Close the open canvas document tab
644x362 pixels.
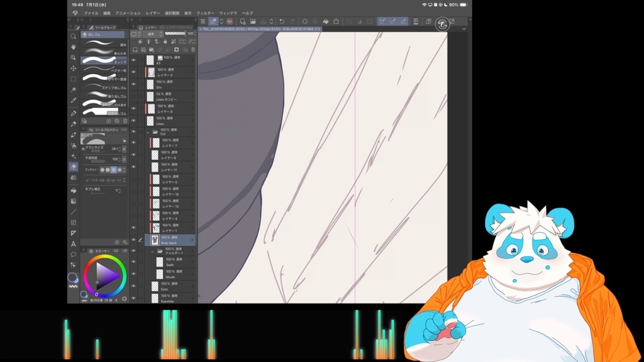201,29
